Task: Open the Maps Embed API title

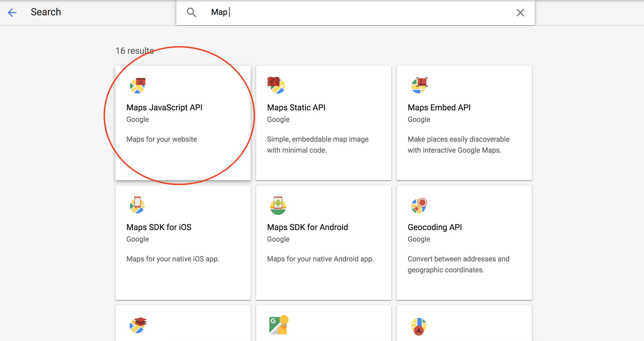Action: 439,107
